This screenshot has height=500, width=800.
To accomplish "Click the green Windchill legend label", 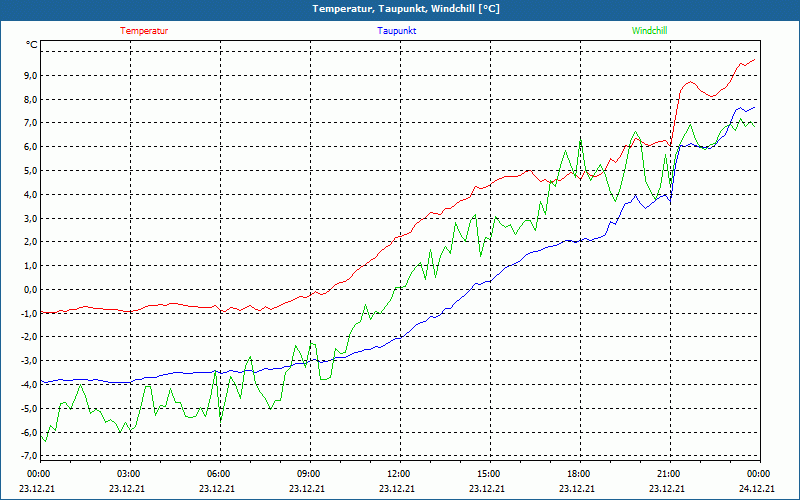I will coord(649,31).
